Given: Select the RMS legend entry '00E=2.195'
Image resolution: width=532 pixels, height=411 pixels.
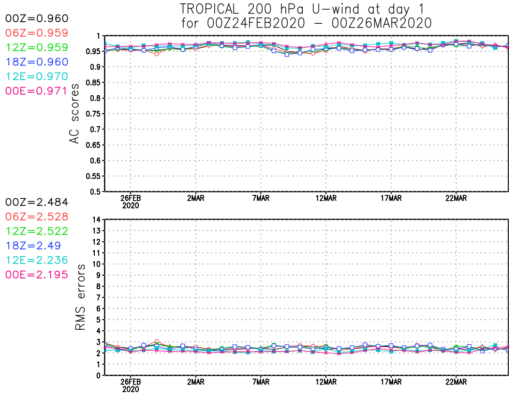Looking at the screenshot, I should [37, 275].
